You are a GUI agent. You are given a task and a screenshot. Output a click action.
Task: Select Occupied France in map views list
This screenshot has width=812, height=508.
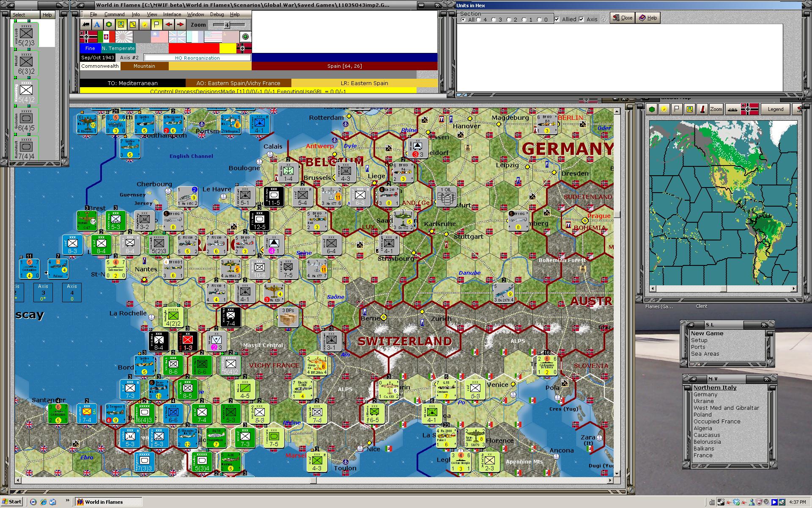(717, 421)
